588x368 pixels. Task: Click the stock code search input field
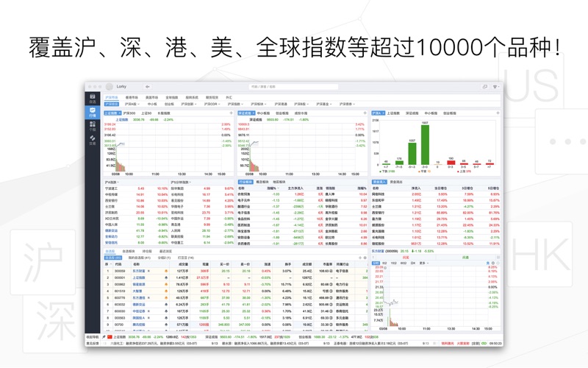click(293, 87)
